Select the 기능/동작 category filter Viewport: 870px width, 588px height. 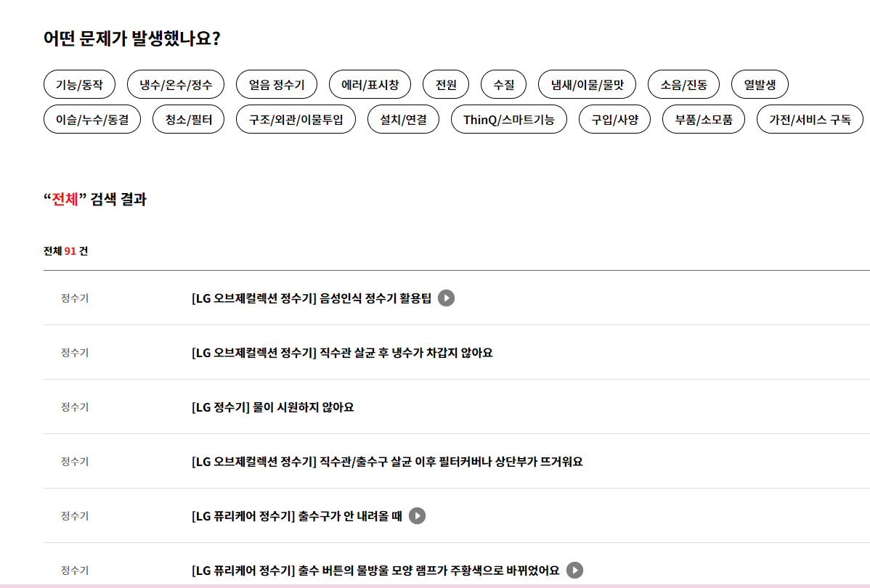coord(79,84)
